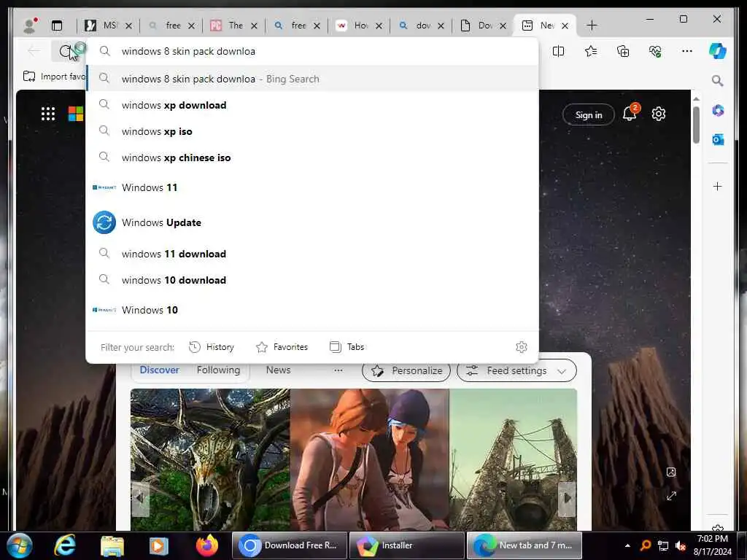Open the Edge profile icon
The width and height of the screenshot is (747, 560).
[30, 26]
